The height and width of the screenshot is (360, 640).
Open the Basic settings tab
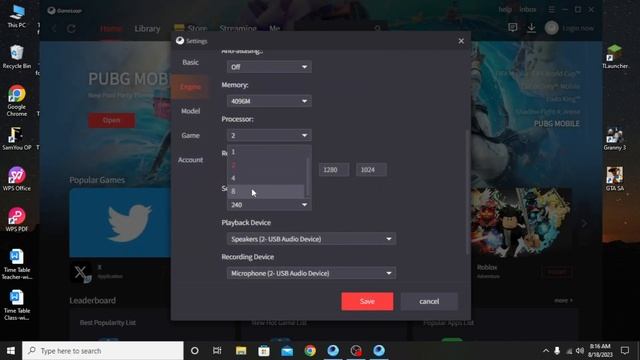(x=190, y=62)
